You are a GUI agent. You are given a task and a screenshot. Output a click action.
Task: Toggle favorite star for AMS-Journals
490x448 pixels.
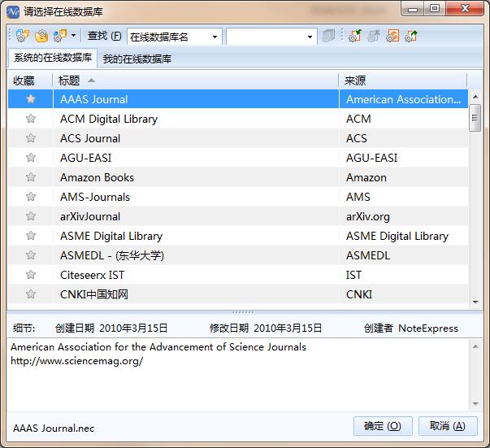coord(31,197)
